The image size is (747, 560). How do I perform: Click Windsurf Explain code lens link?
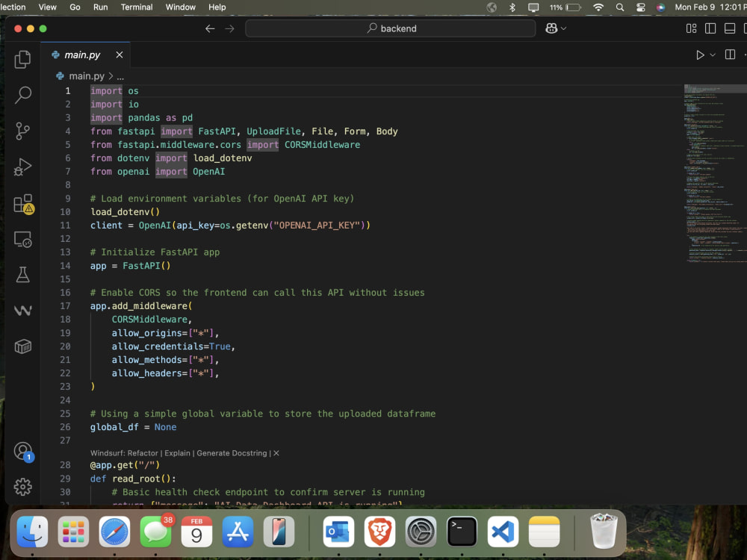point(177,453)
